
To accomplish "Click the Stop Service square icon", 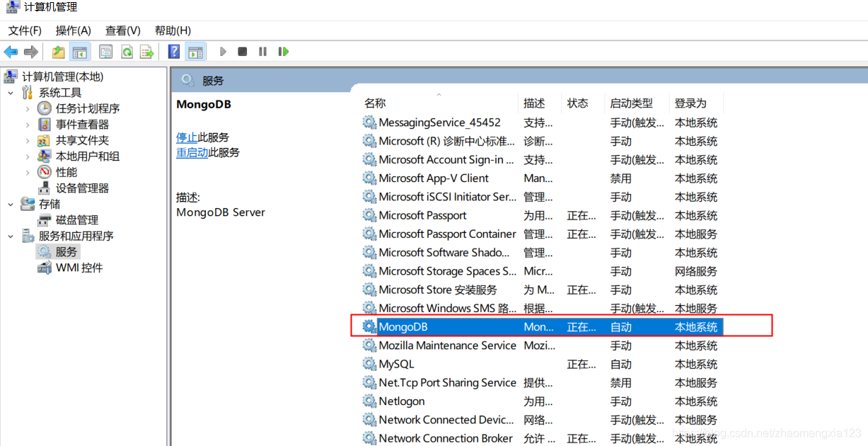I will [243, 52].
